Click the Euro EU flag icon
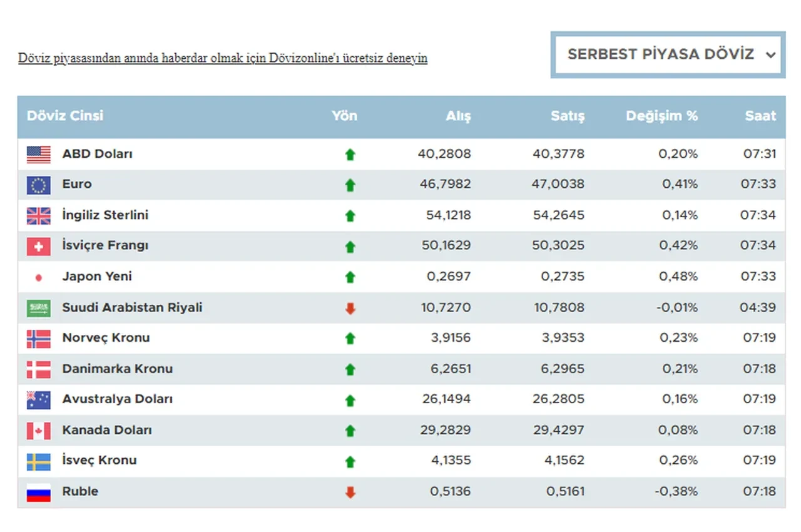This screenshot has height=532, width=801. [x=38, y=185]
